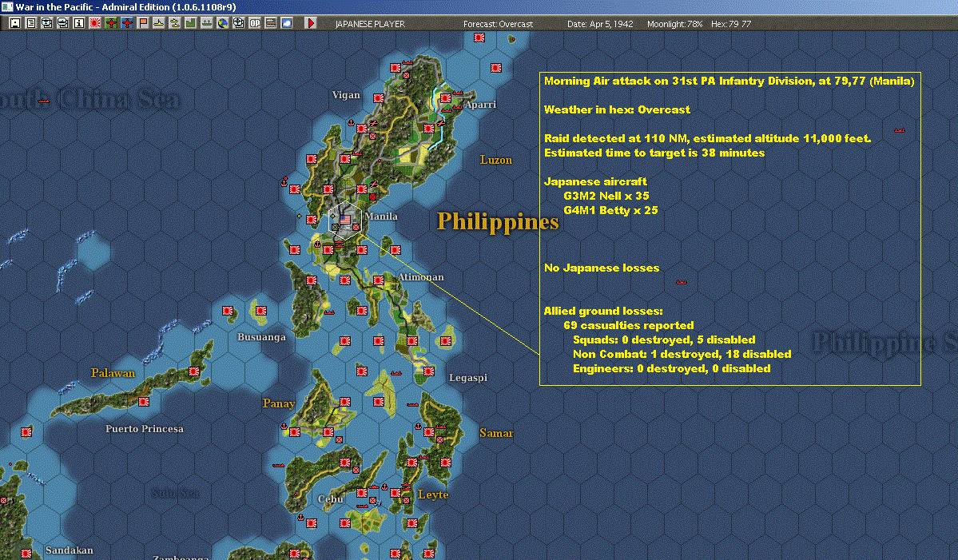Screen dimensions: 958x560
Task: Open the cloud weather toolbar icon
Action: coord(286,23)
